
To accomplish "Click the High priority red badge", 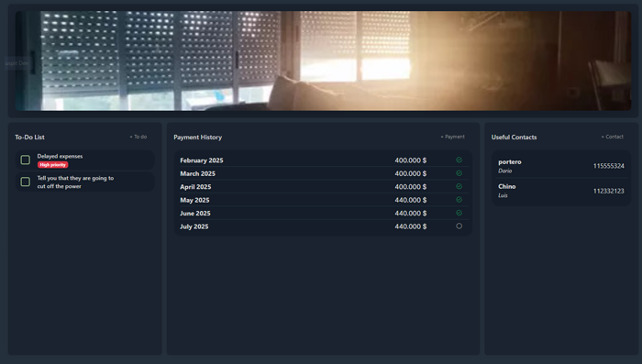I will (x=53, y=165).
